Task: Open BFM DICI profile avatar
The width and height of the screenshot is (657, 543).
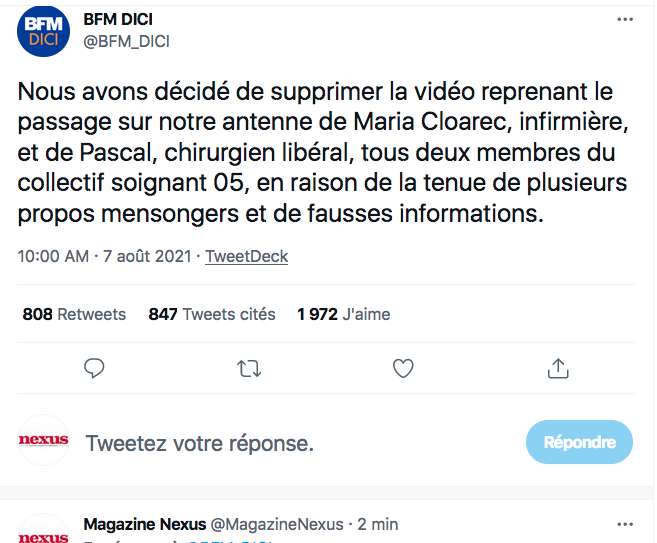Action: click(43, 31)
